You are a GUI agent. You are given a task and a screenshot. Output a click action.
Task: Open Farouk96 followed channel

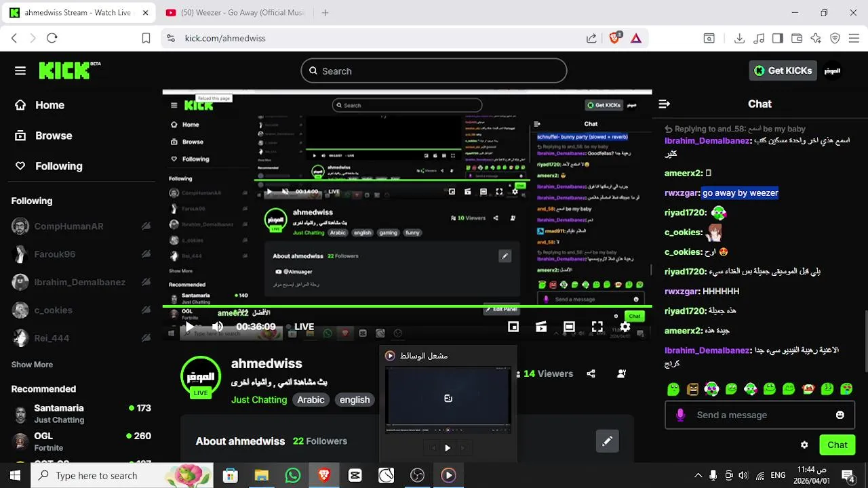(x=80, y=254)
